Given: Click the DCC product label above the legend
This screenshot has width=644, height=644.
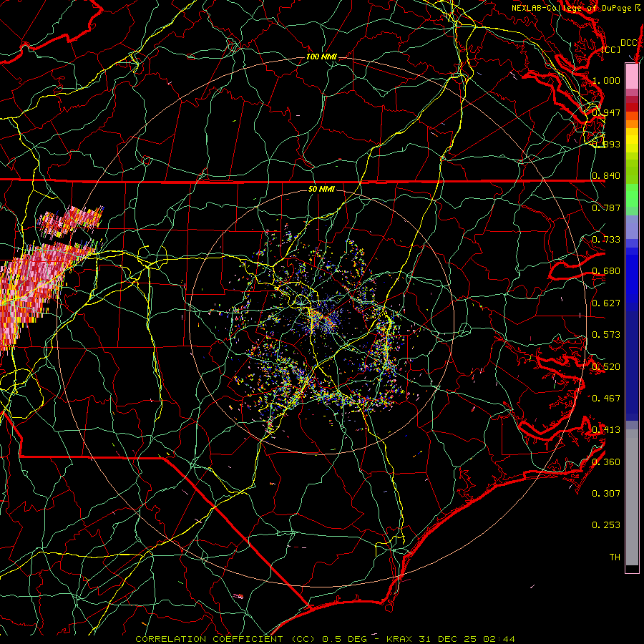Looking at the screenshot, I should tap(628, 43).
